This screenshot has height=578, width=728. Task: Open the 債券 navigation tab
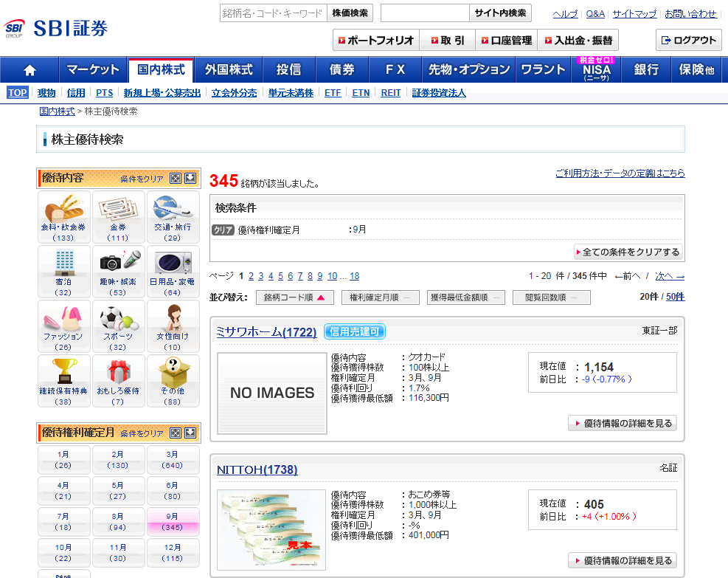[x=342, y=69]
